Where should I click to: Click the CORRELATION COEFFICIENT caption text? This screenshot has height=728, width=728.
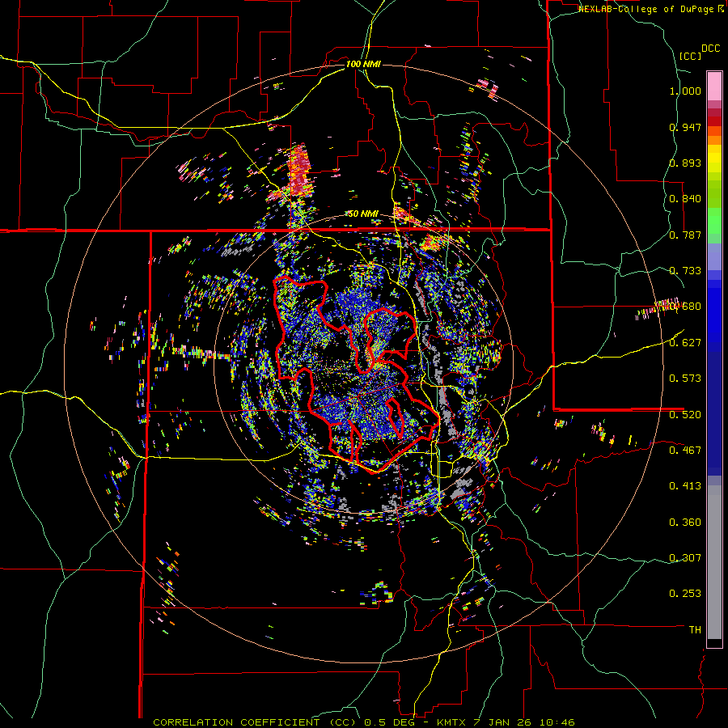click(x=236, y=722)
